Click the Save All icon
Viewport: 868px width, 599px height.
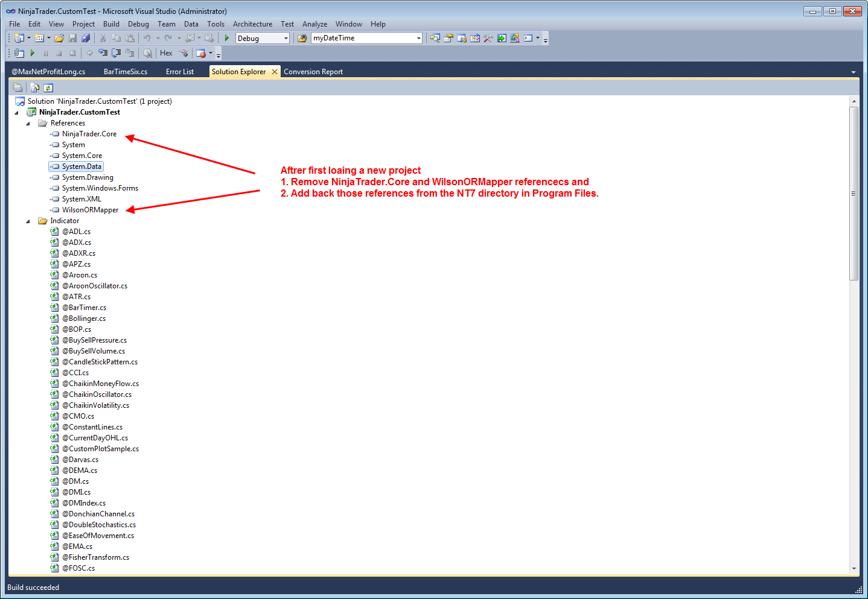86,38
